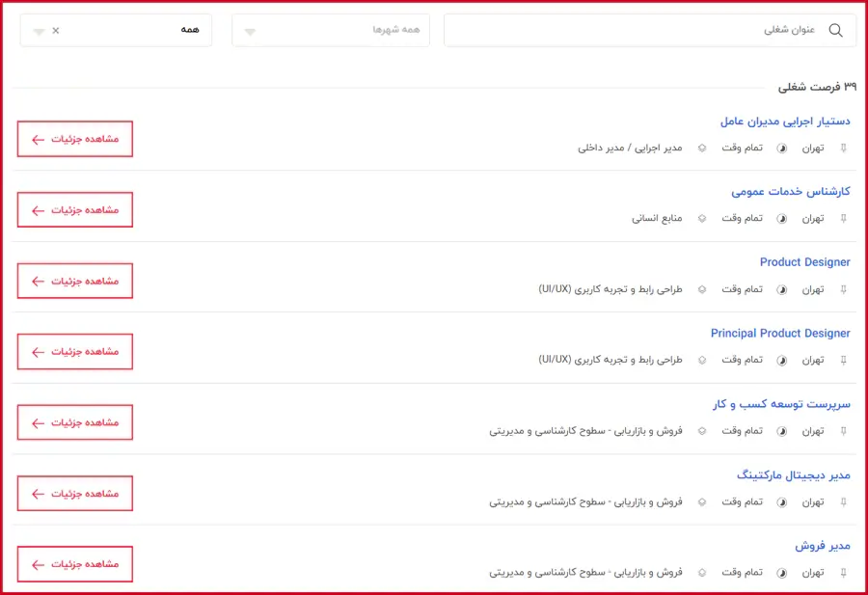Click the location pin icon in the Product Designer row
The image size is (868, 595).
[844, 289]
